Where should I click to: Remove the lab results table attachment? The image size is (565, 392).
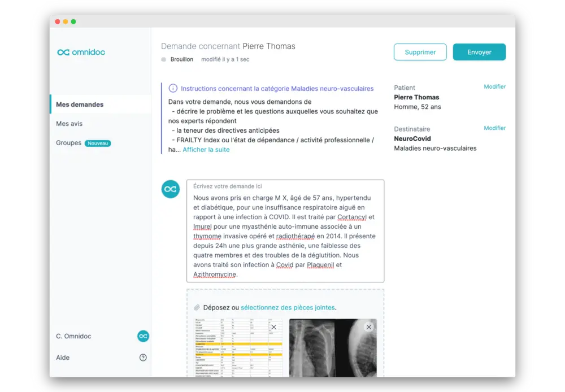pyautogui.click(x=273, y=327)
